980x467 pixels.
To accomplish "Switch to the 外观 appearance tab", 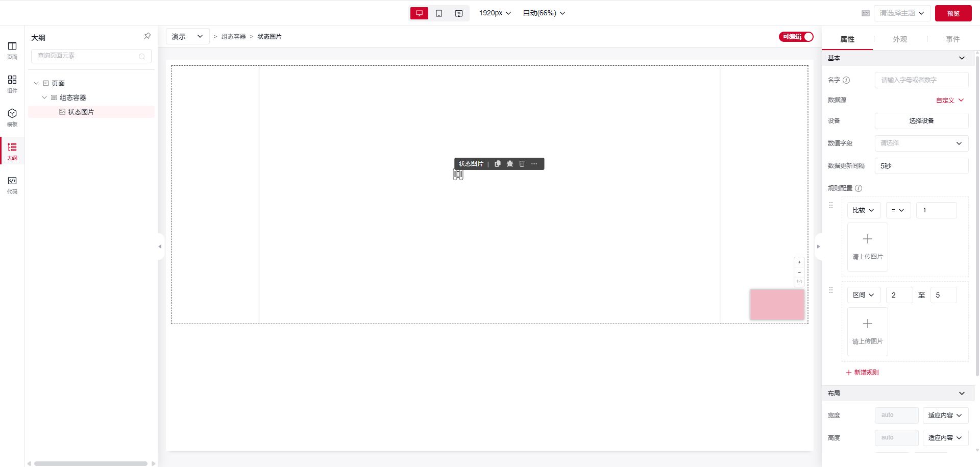I will pos(899,39).
